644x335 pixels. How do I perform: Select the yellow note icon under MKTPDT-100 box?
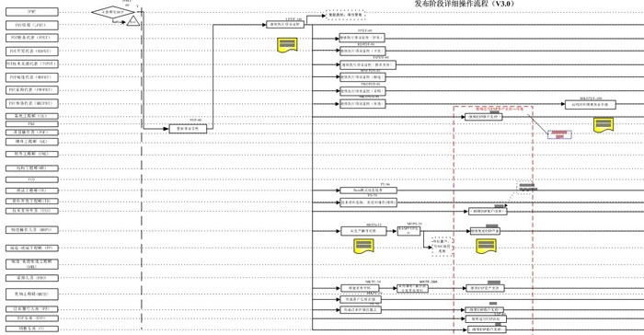(x=604, y=125)
